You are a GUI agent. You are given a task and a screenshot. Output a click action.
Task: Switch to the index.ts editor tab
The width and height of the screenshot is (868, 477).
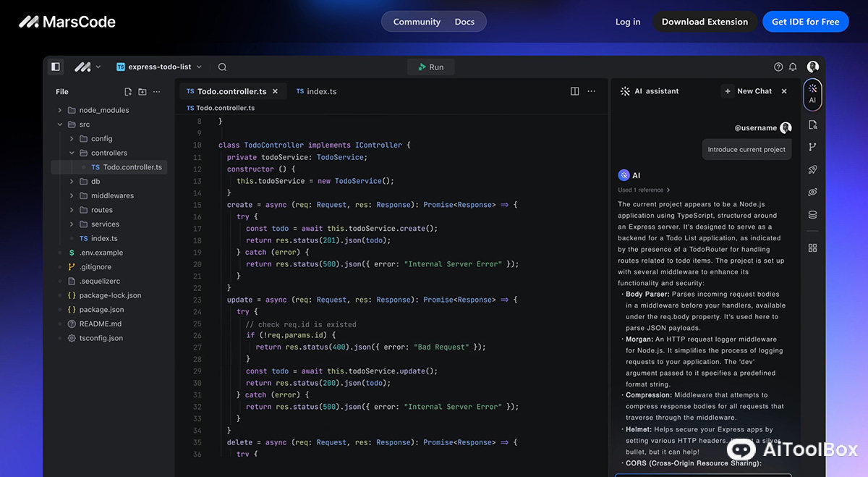pos(317,92)
